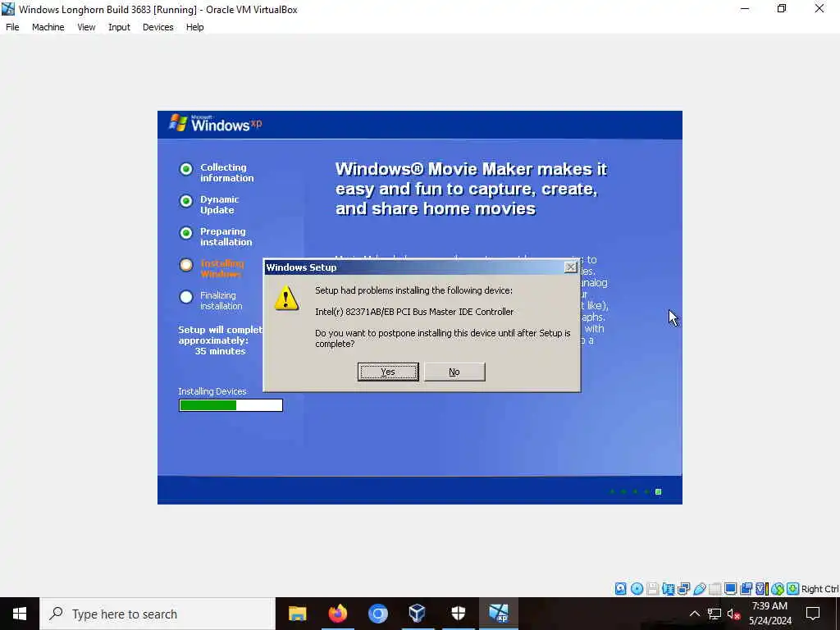The width and height of the screenshot is (840, 630).
Task: Click the Right Ctrl host key label
Action: tap(819, 589)
